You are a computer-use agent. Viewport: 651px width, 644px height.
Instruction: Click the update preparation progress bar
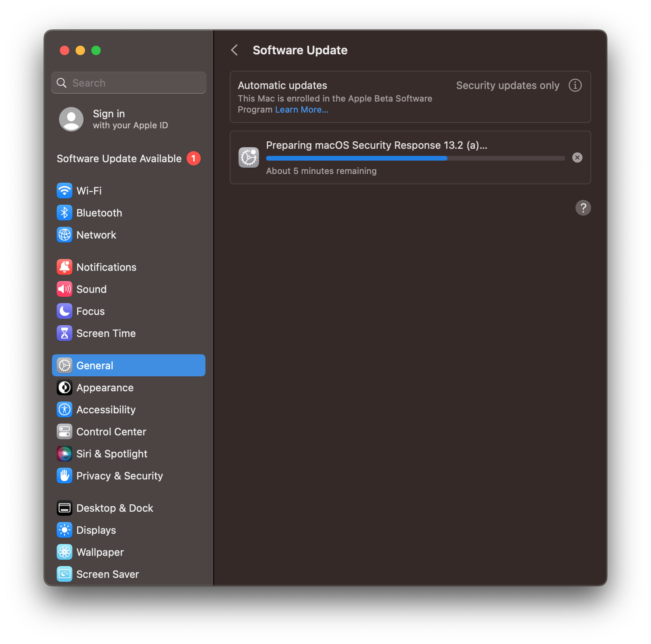click(416, 158)
